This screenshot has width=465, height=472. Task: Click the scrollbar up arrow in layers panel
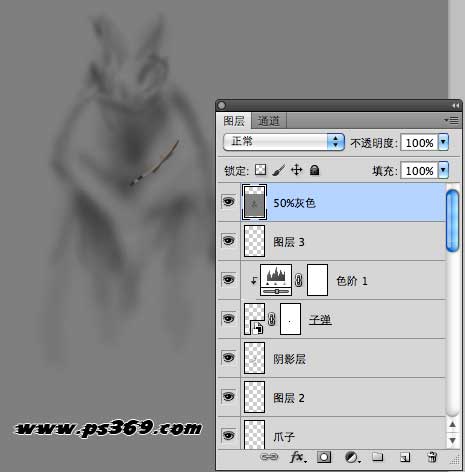452,424
